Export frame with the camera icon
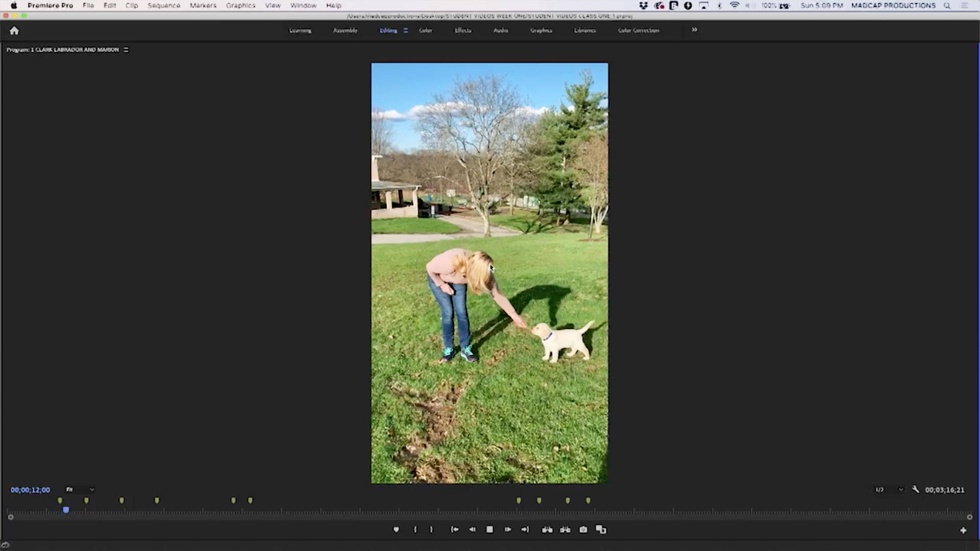 click(583, 530)
